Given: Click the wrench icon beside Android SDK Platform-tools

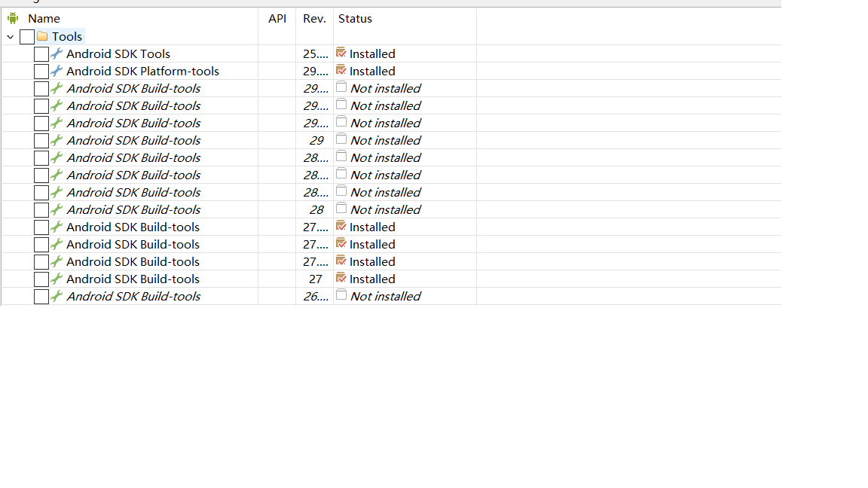Looking at the screenshot, I should click(x=56, y=71).
